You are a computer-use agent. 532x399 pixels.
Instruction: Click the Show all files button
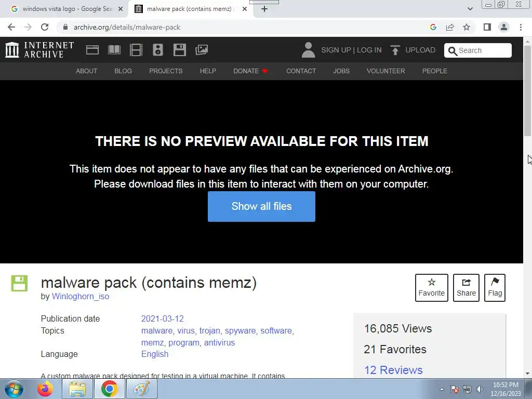[x=261, y=206]
